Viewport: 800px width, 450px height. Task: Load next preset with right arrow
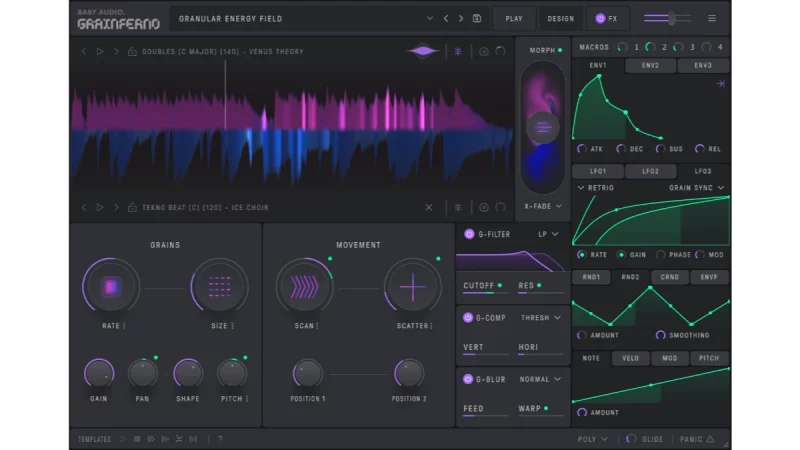click(x=461, y=18)
